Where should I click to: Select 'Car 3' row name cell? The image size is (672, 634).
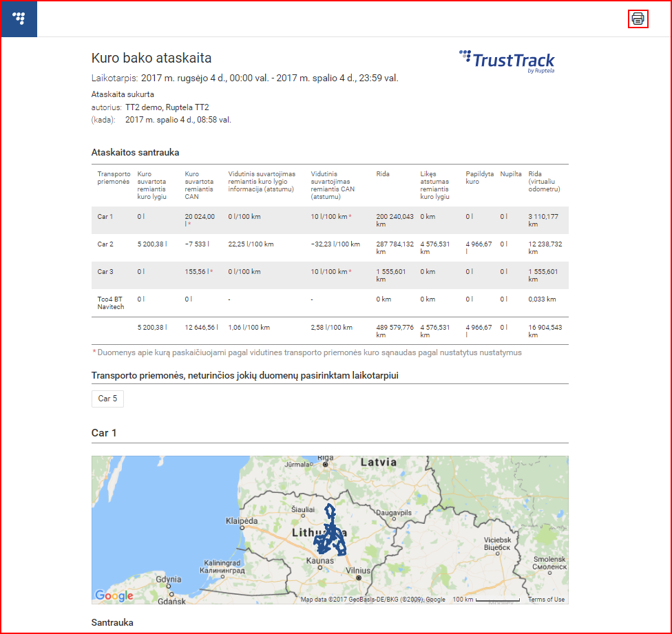pyautogui.click(x=105, y=272)
